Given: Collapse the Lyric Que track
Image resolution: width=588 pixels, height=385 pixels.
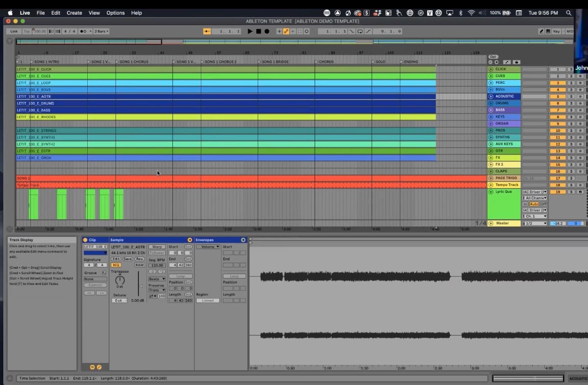Looking at the screenshot, I should point(491,192).
